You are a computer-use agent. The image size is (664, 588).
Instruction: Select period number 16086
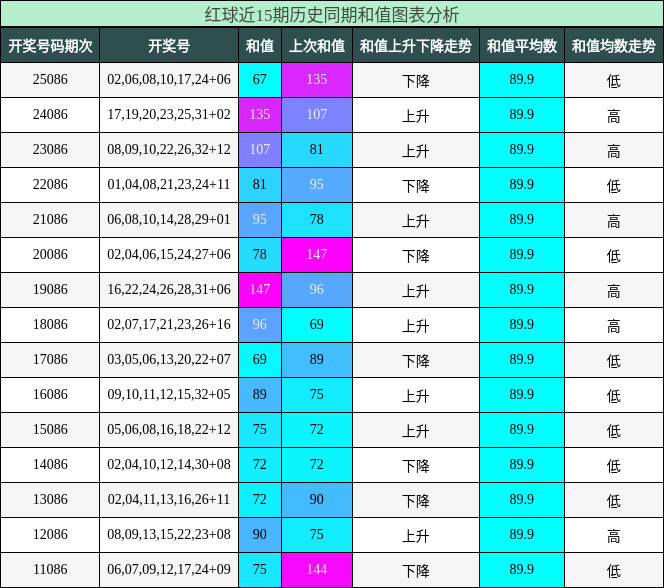(50, 395)
